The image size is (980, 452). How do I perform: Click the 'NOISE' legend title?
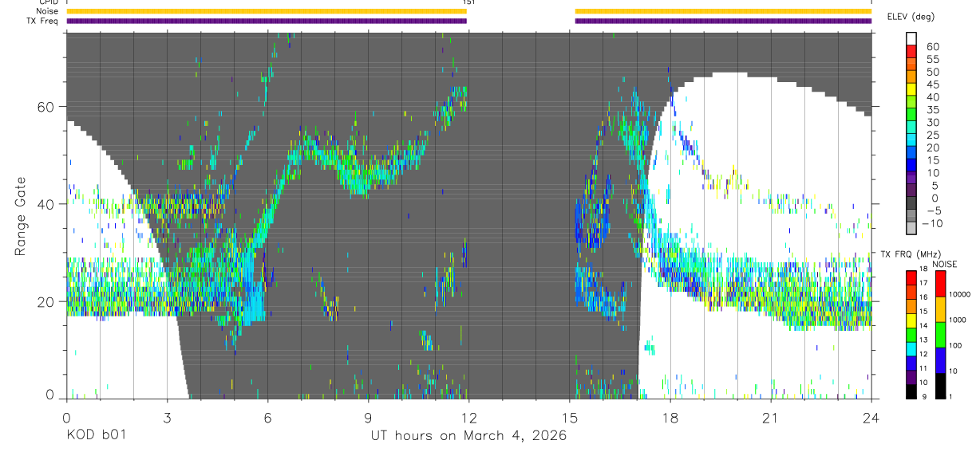[x=945, y=264]
